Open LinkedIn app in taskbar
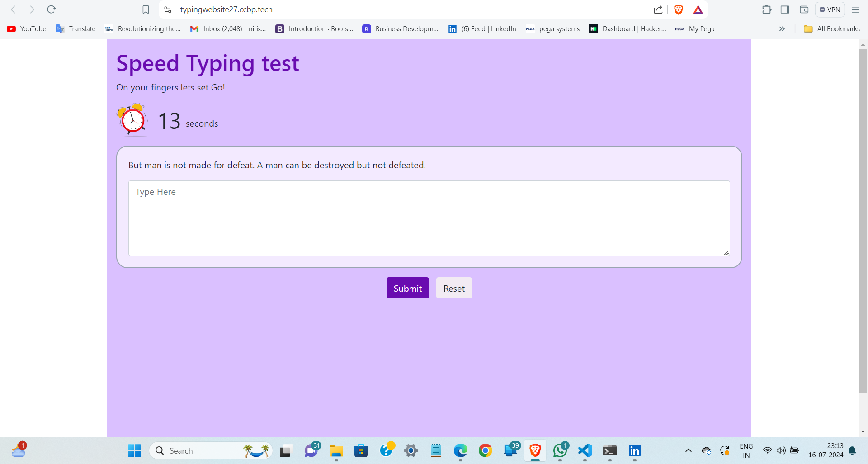This screenshot has height=464, width=868. [635, 450]
